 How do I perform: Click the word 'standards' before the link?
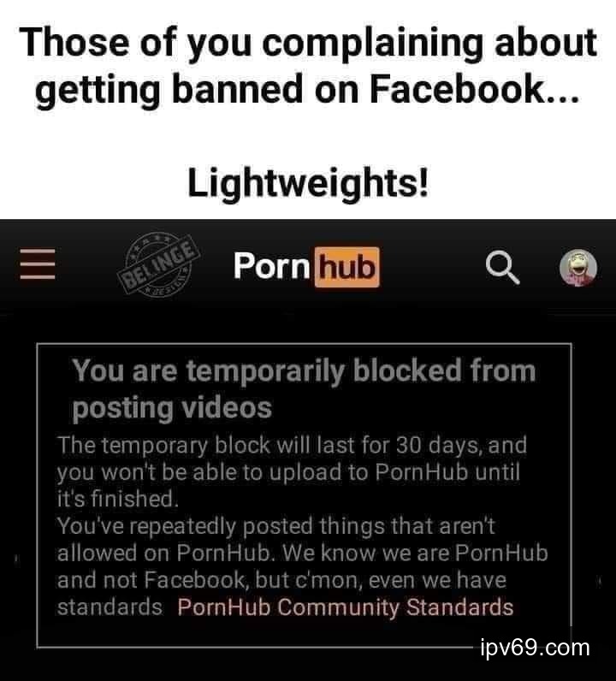(x=110, y=607)
